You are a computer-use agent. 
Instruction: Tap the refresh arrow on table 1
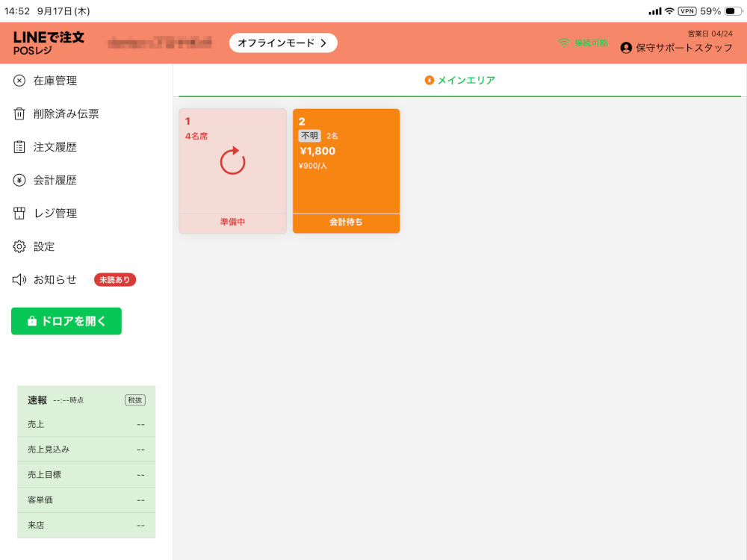coord(232,161)
